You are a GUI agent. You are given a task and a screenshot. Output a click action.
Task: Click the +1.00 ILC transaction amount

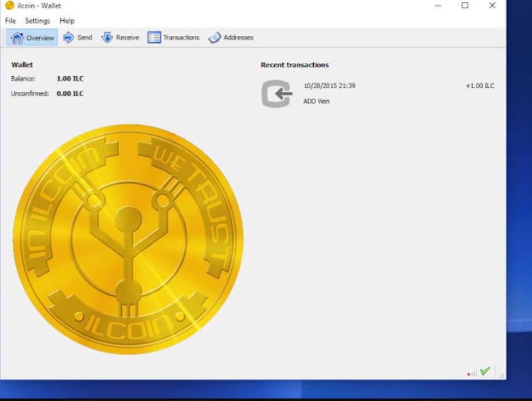pos(480,86)
